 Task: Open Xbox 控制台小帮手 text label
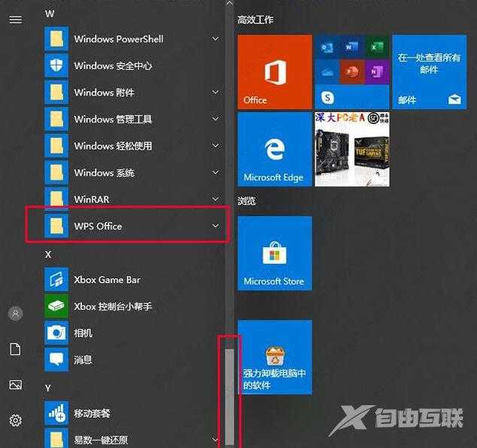pyautogui.click(x=113, y=307)
